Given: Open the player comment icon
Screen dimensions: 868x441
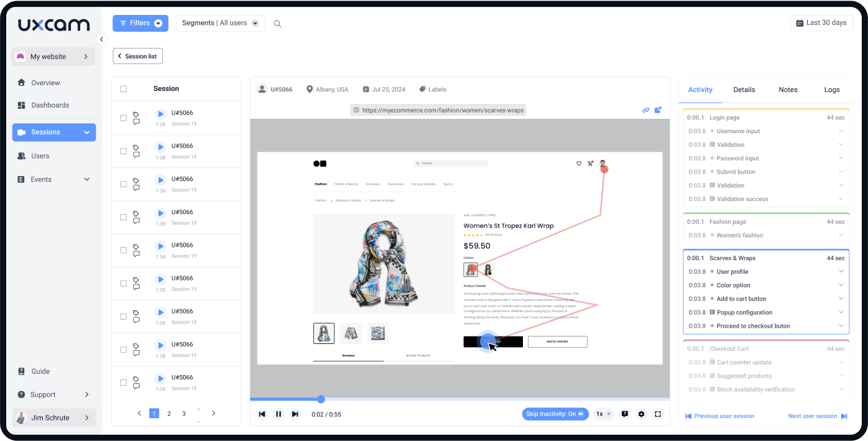Looking at the screenshot, I should (x=624, y=414).
